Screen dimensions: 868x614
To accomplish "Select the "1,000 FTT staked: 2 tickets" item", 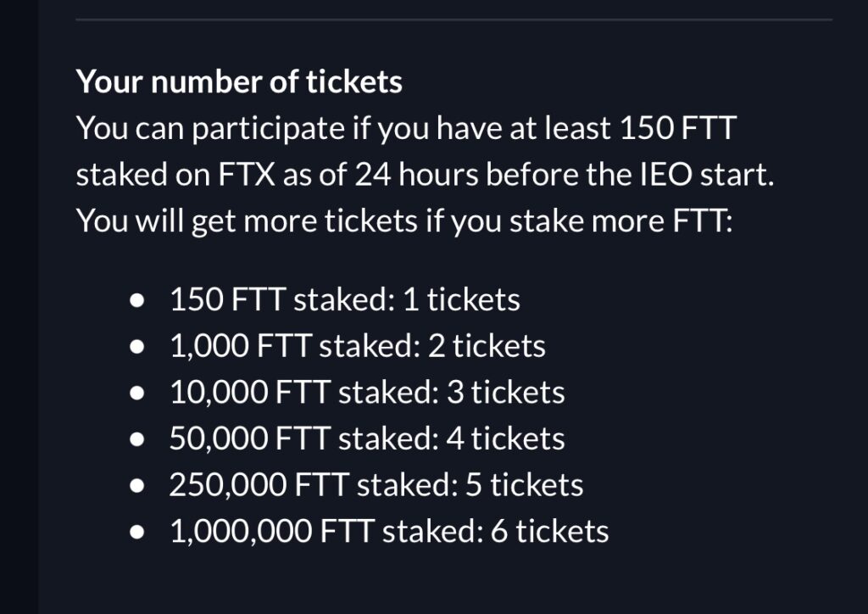I will [358, 346].
